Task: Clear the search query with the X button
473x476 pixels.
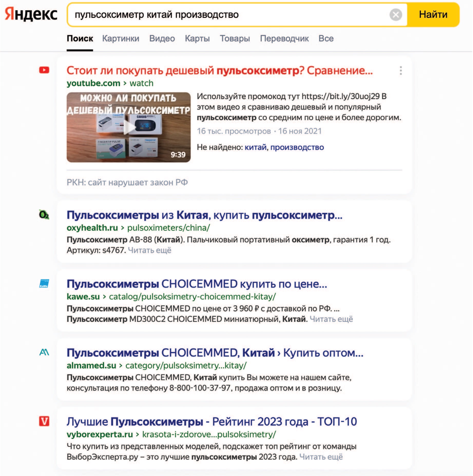Action: coord(395,15)
